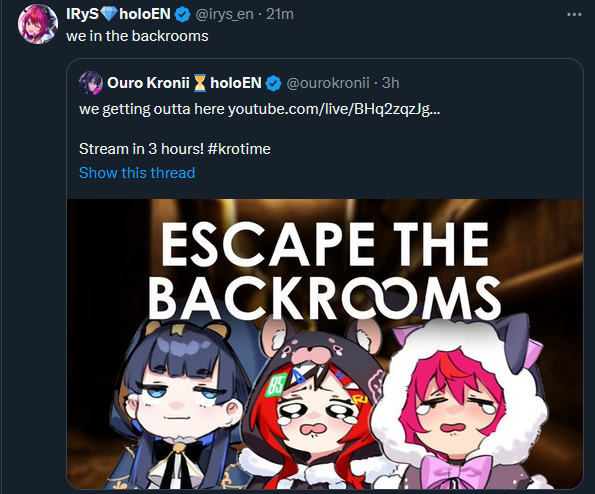
Task: Click Ouro Kronii's blue verified badge
Action: pos(273,83)
